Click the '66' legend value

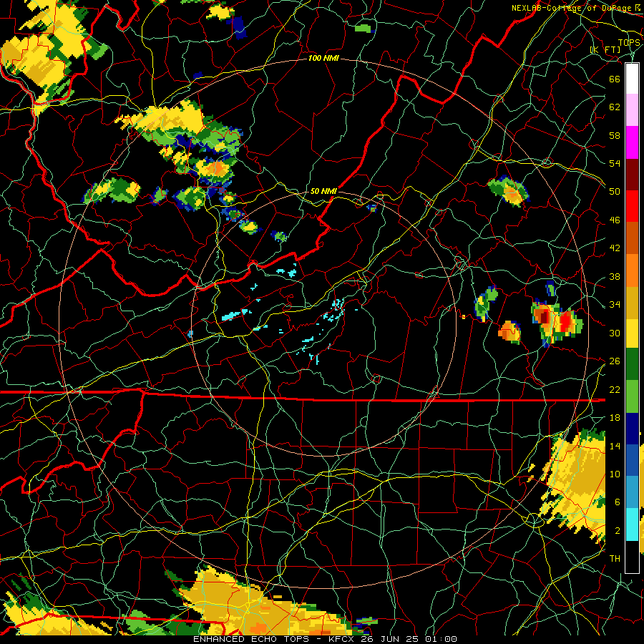tap(615, 79)
